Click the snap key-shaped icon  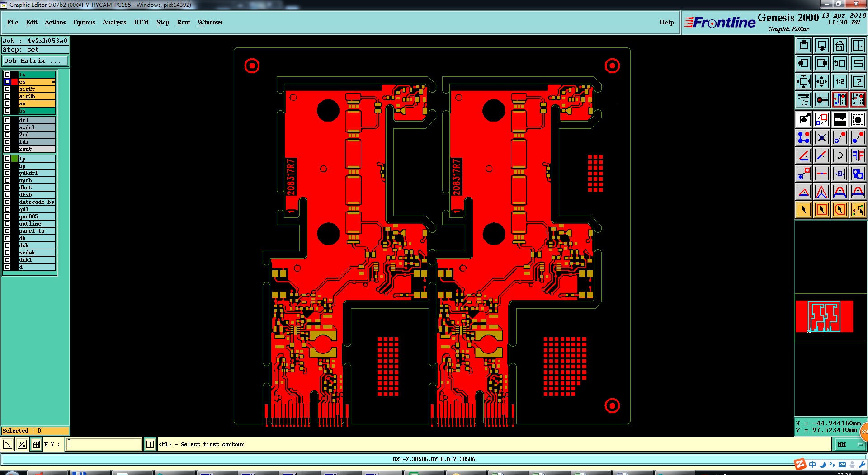(x=822, y=99)
